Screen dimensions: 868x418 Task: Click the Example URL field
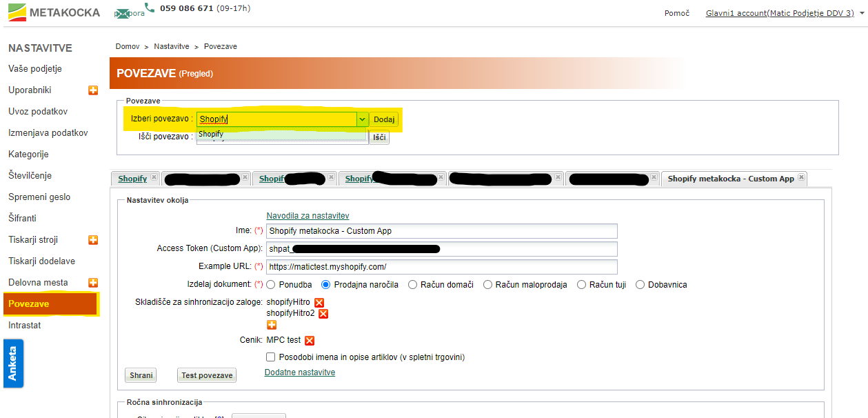(442, 267)
